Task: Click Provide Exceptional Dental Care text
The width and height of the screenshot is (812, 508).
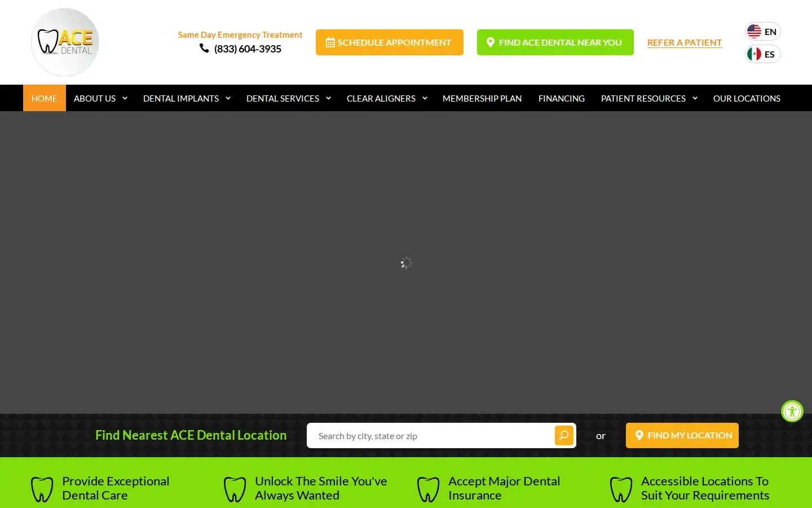Action: (116, 488)
